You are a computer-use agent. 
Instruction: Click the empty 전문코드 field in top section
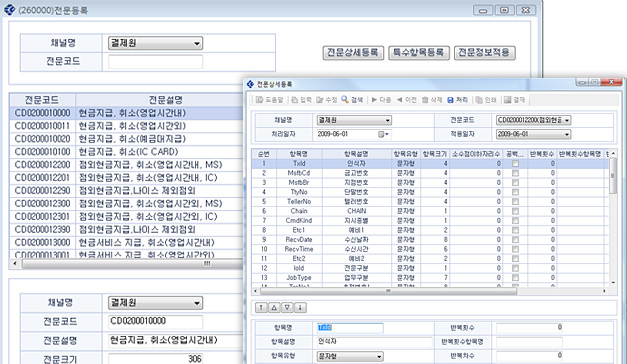click(x=155, y=62)
